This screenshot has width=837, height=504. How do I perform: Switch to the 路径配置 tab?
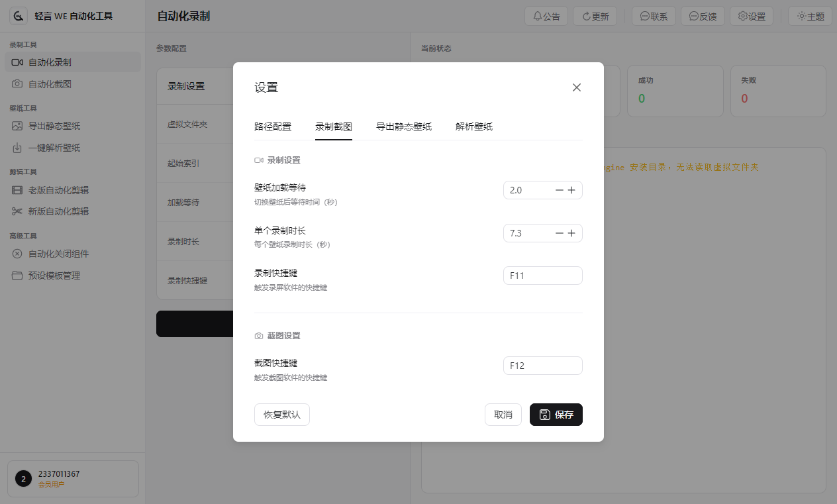tap(274, 125)
